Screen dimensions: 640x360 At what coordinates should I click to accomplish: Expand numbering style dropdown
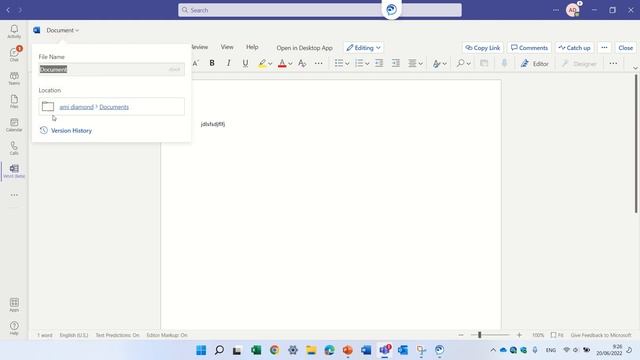367,64
